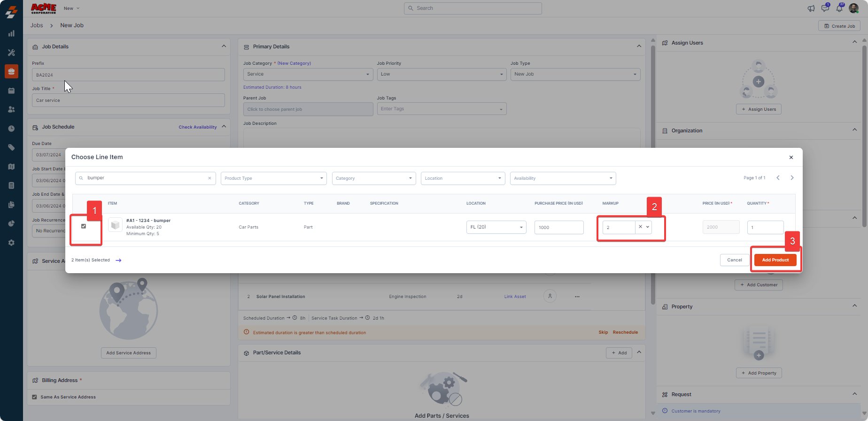This screenshot has height=421, width=868.
Task: Cancel the Choose Line Item dialog
Action: click(x=734, y=260)
